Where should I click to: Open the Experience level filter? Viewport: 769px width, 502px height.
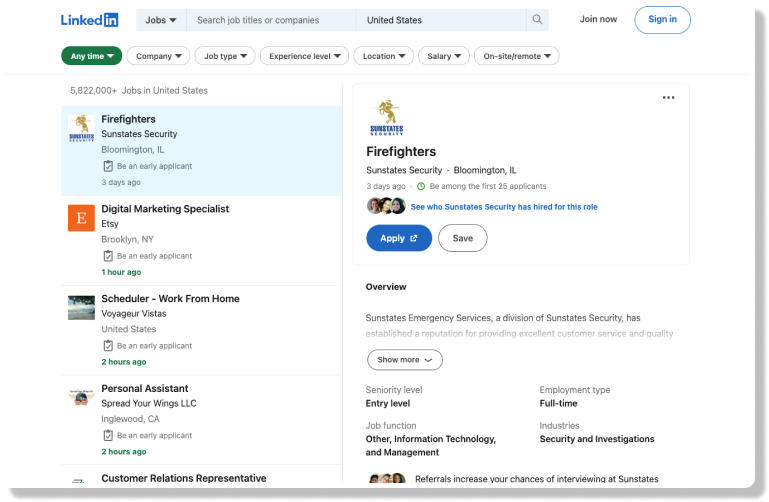[x=305, y=56]
